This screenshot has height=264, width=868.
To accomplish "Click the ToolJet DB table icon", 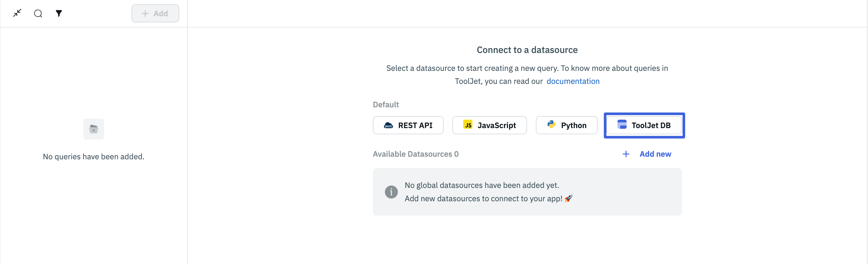I will pos(622,125).
